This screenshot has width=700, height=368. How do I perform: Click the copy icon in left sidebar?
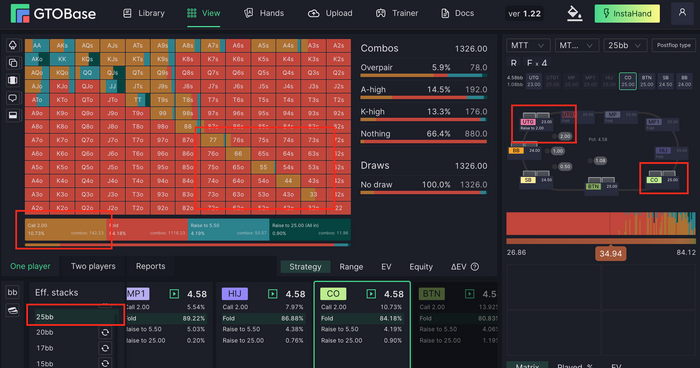click(12, 63)
